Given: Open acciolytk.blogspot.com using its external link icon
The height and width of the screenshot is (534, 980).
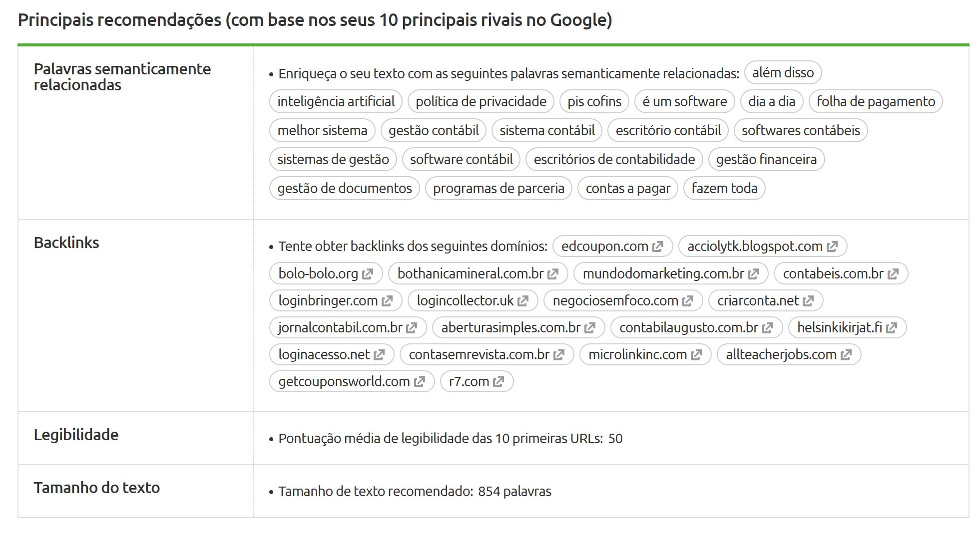Looking at the screenshot, I should (833, 246).
